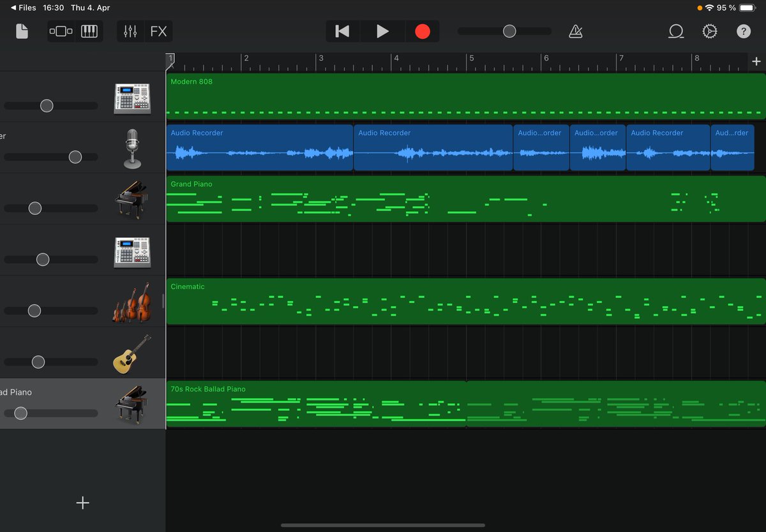This screenshot has width=766, height=532.
Task: Tap the home indicator bar
Action: coord(383,526)
